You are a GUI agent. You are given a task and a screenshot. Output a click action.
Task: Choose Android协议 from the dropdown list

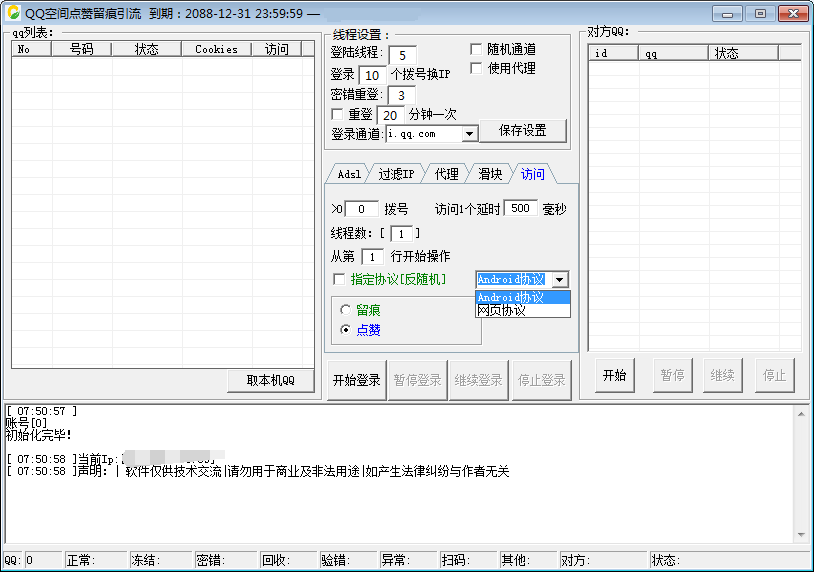click(x=523, y=297)
